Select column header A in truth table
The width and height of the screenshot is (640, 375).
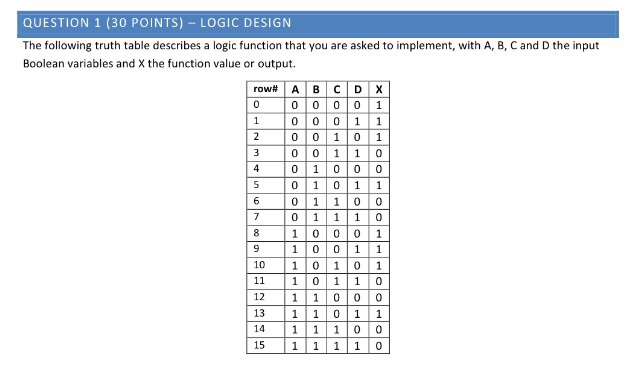pos(295,89)
